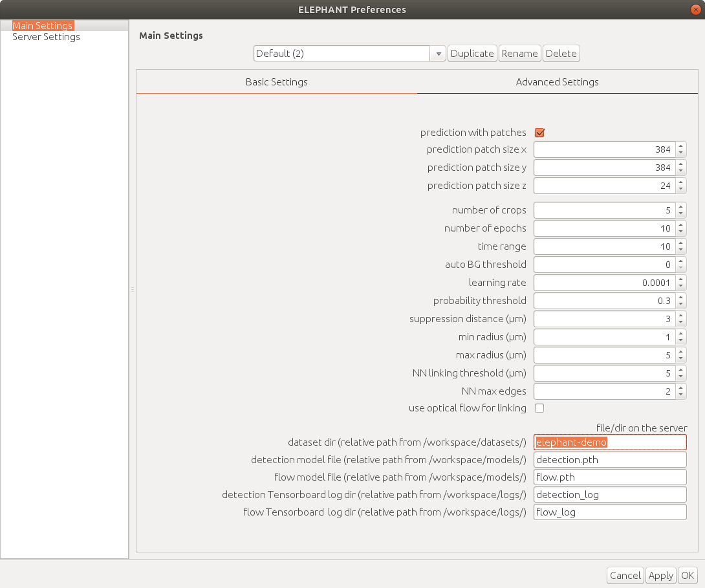705x588 pixels.
Task: Click the detection model file field
Action: tap(609, 459)
